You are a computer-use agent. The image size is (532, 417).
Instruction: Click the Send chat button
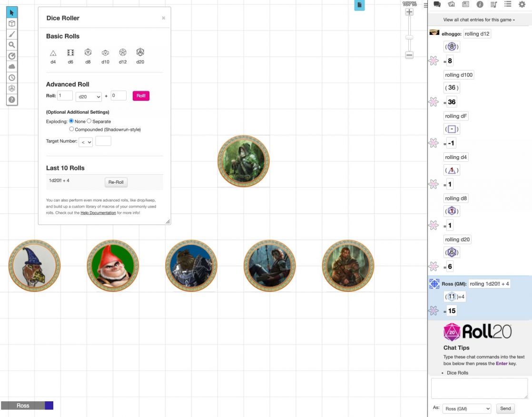[505, 408]
